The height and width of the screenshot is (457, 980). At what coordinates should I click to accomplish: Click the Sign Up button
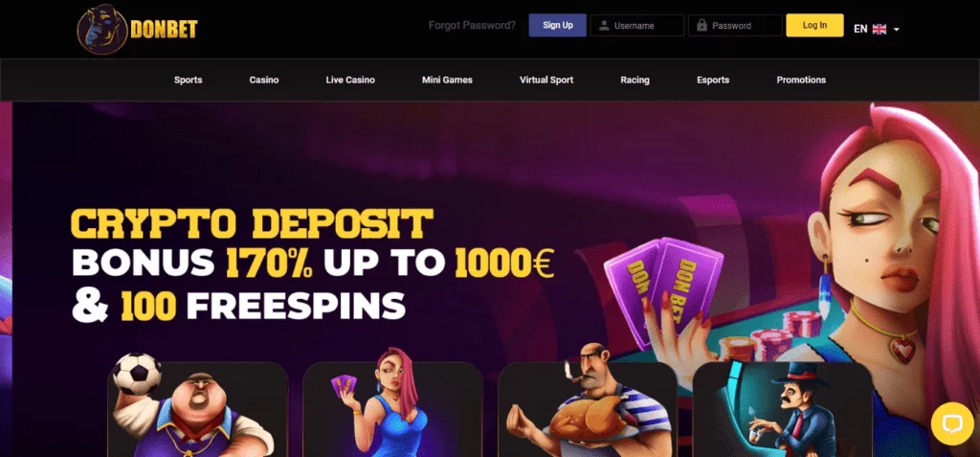pos(558,25)
